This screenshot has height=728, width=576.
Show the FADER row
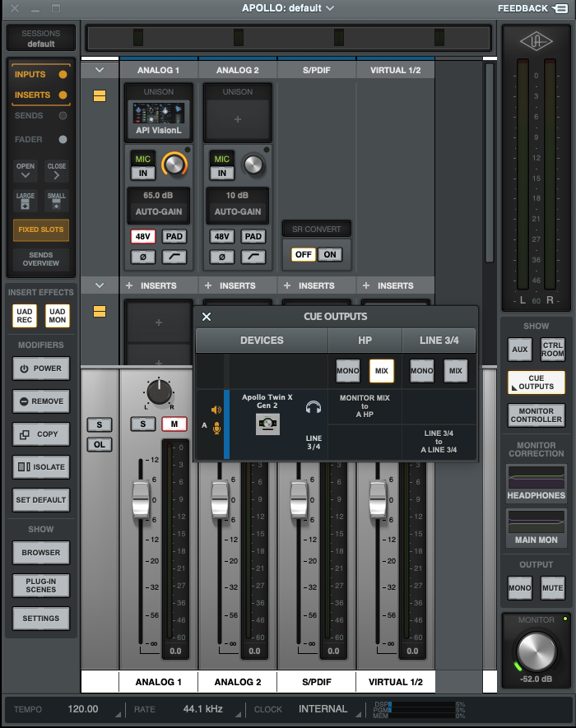coord(41,139)
